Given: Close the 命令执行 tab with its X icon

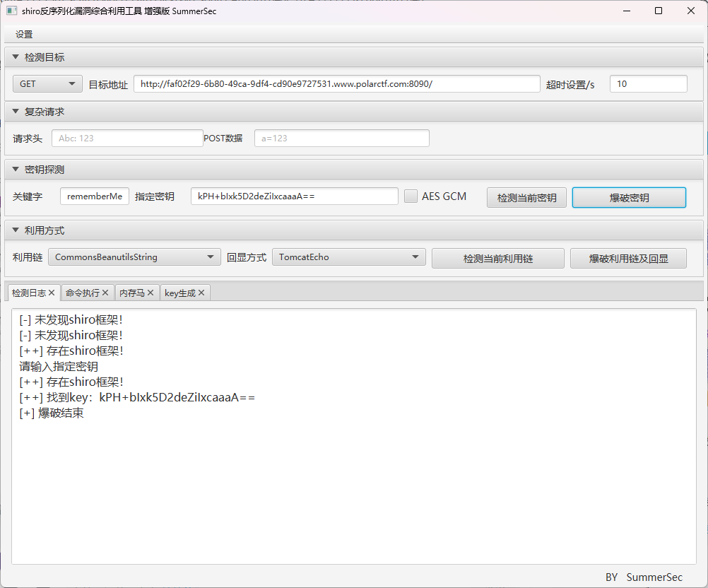Looking at the screenshot, I should click(106, 292).
